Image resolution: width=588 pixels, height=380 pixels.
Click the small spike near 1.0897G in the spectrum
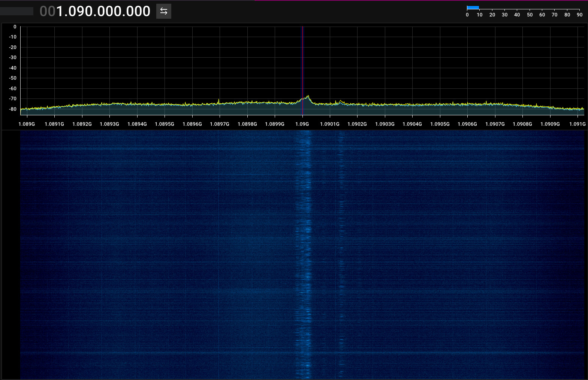219,100
